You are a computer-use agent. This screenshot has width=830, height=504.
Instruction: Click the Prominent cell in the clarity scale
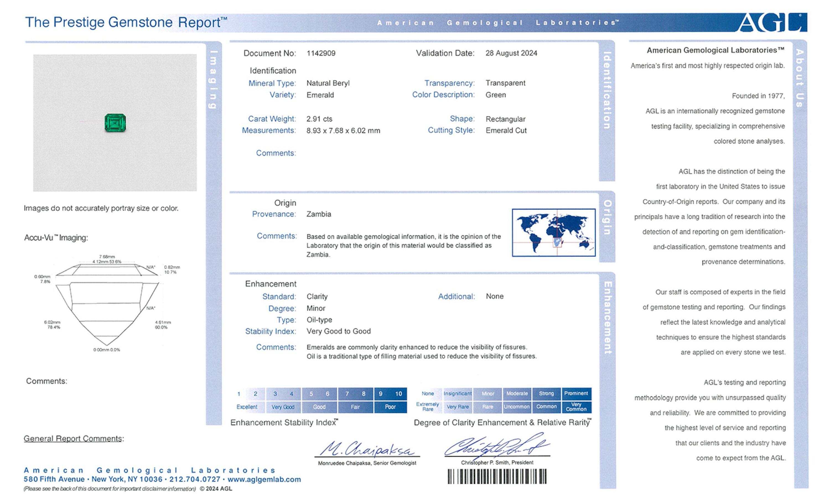pyautogui.click(x=576, y=394)
